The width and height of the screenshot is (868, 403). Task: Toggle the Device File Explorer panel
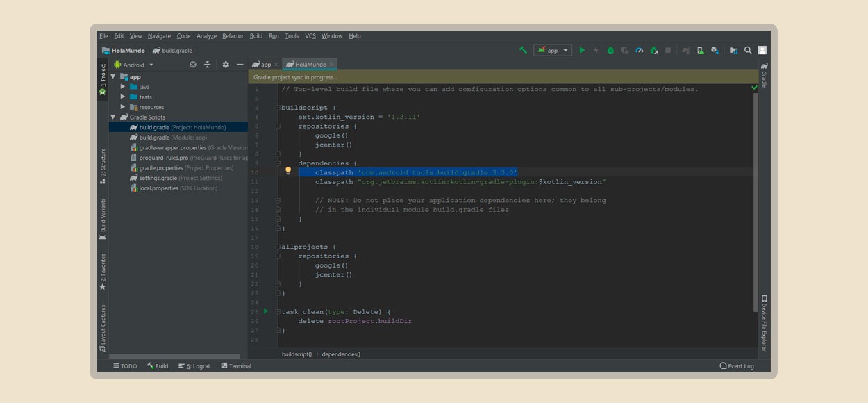point(764,322)
